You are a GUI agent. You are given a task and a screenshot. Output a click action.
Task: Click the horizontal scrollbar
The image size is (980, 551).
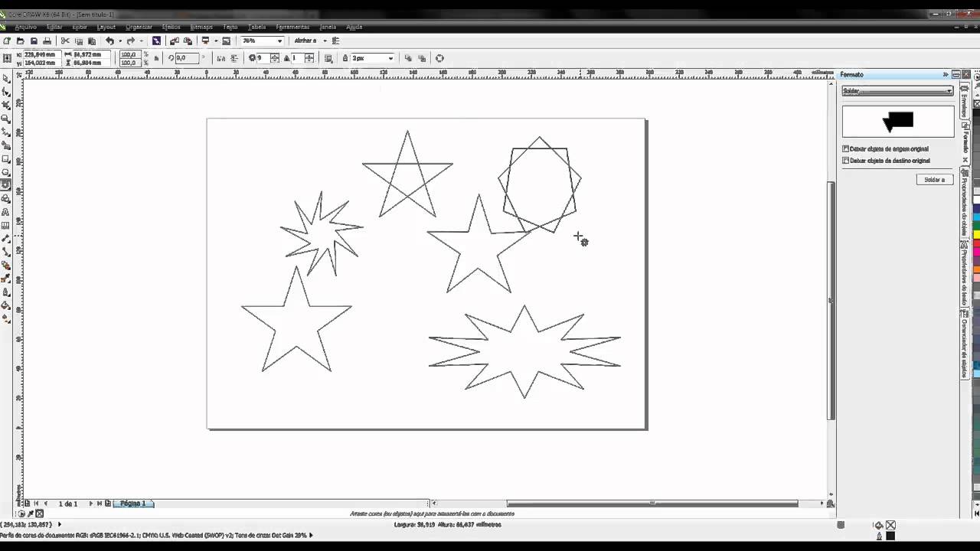pos(652,504)
